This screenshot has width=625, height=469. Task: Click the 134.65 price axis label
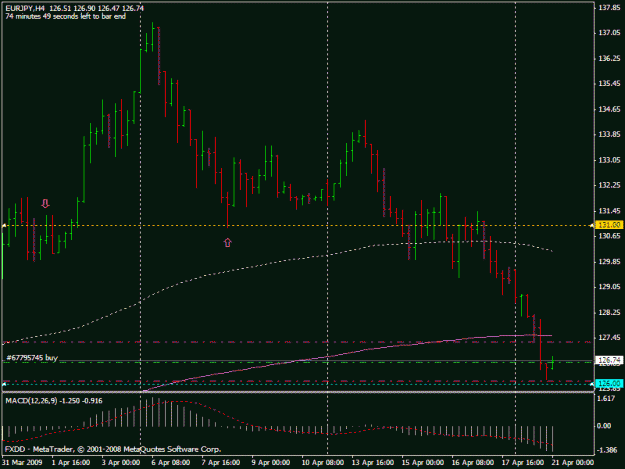(609, 109)
